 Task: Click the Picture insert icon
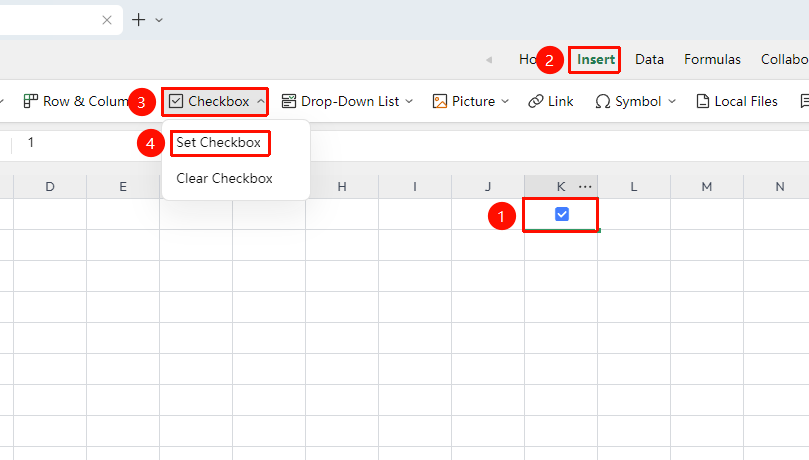(440, 101)
